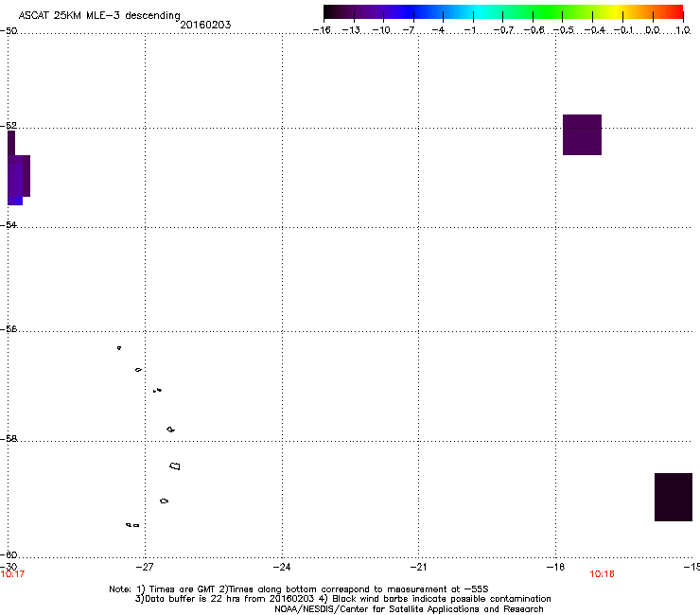700x615 pixels.
Task: Click the -16 color scale value
Action: tap(322, 30)
